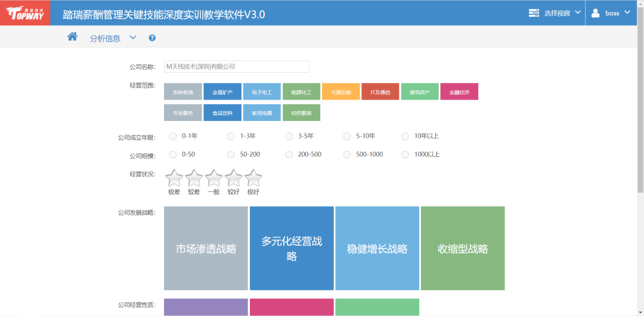Screen dimensions: 644x316
Task: Choose the 50-200 company size option
Action: (231, 155)
